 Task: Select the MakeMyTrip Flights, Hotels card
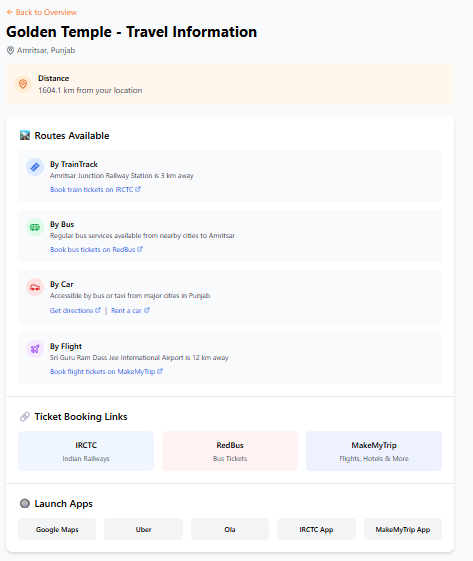click(x=374, y=451)
